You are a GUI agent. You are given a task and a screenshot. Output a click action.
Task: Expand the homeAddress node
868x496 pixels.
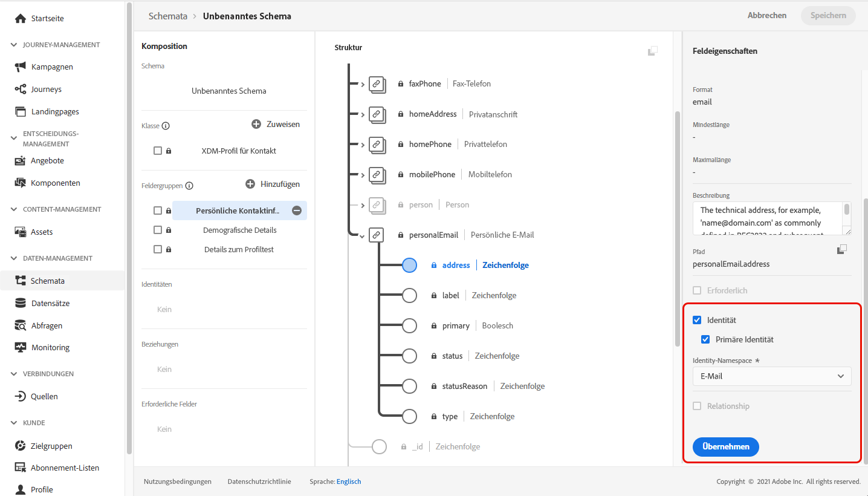363,114
